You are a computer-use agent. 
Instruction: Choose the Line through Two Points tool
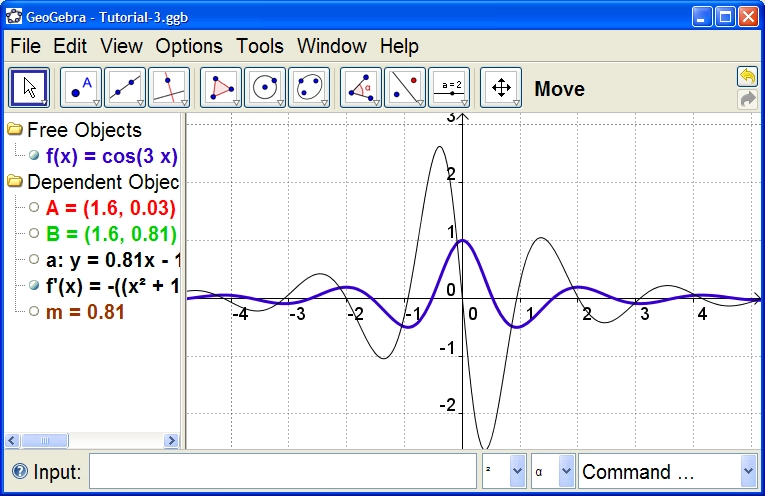125,88
